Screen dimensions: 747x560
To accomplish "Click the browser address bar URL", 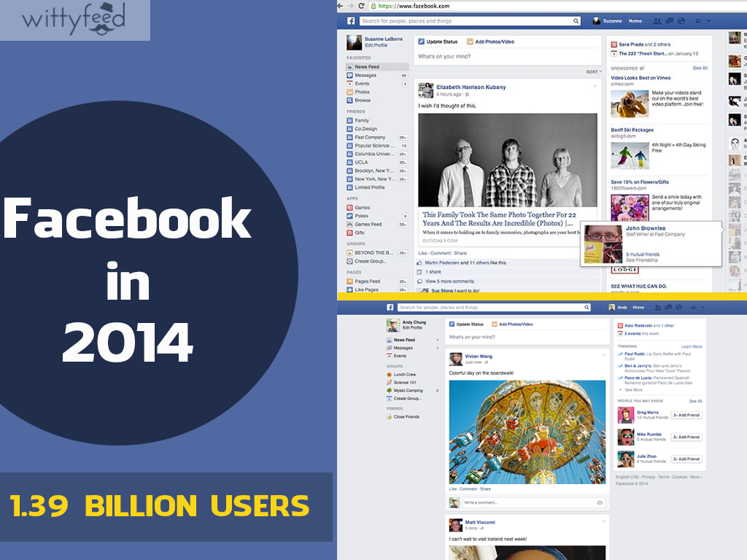I will [x=414, y=6].
